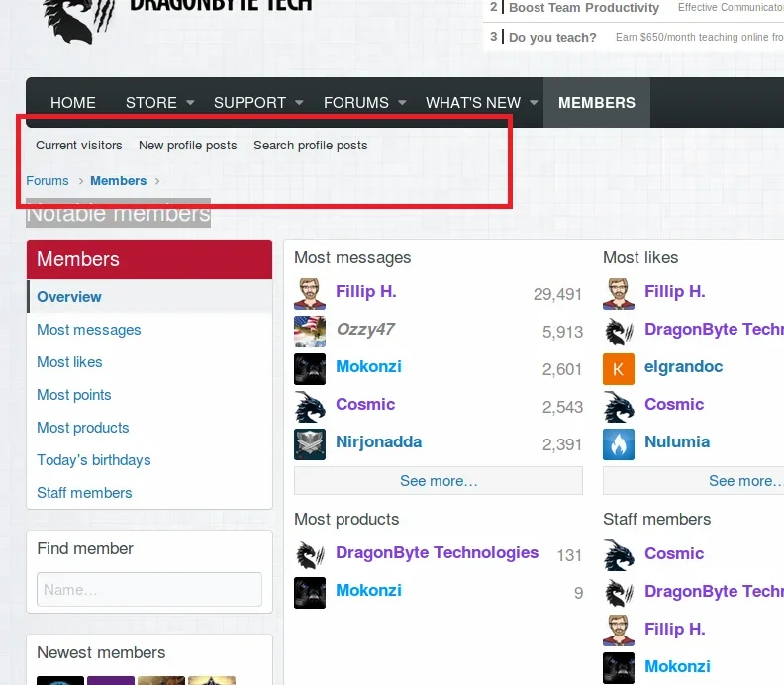This screenshot has width=784, height=685.
Task: Open Fillip H. avatar in Staff members
Action: pos(619,630)
